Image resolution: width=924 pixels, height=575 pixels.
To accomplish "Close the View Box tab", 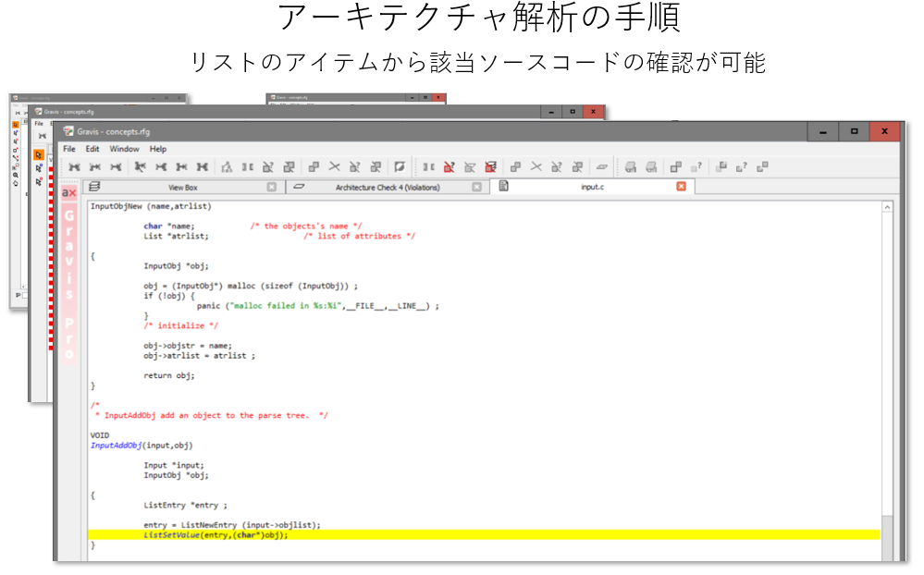I will click(271, 187).
